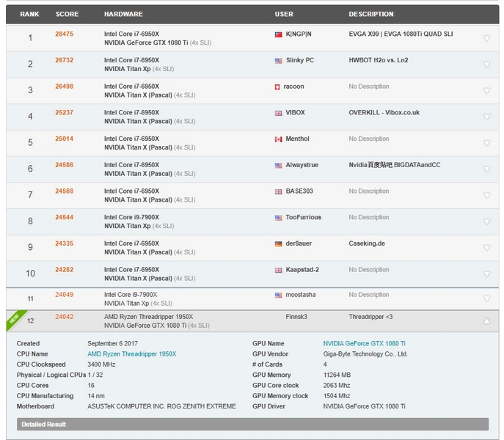Viewport: 504px width, 440px height.
Task: Open the Caseking.de description on rank 9
Action: pos(367,243)
